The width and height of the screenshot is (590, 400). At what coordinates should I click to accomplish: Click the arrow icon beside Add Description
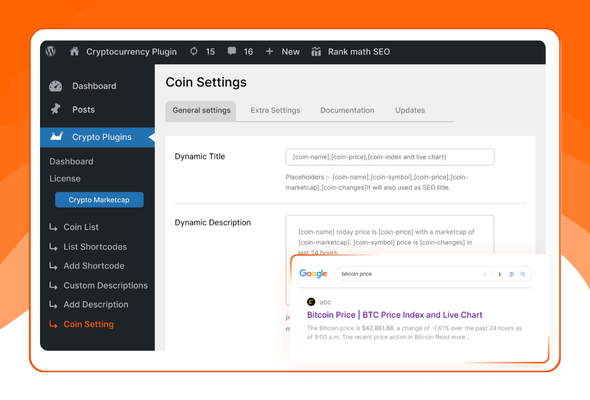[53, 305]
